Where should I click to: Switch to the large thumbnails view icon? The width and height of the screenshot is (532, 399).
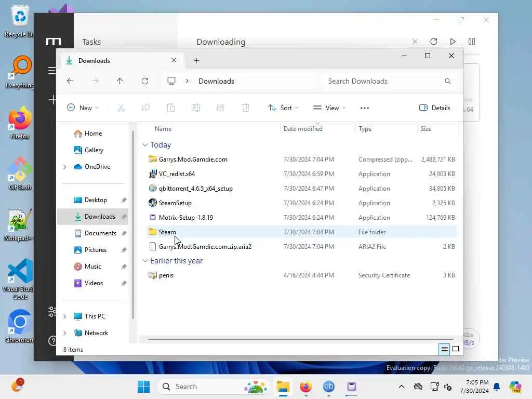(456, 349)
